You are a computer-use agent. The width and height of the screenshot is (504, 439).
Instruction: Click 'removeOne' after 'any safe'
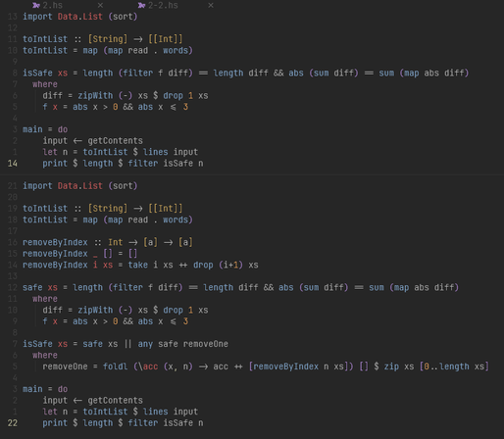coord(206,344)
